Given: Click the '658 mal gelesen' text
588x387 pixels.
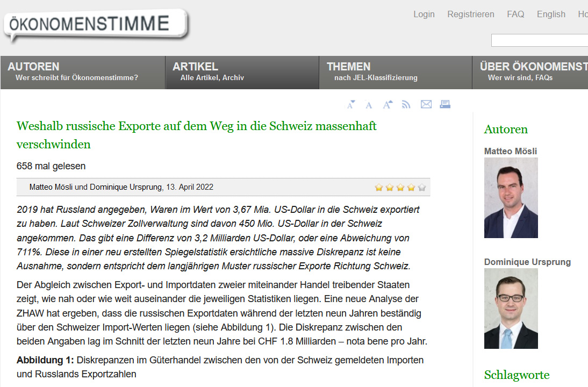Looking at the screenshot, I should 51,166.
